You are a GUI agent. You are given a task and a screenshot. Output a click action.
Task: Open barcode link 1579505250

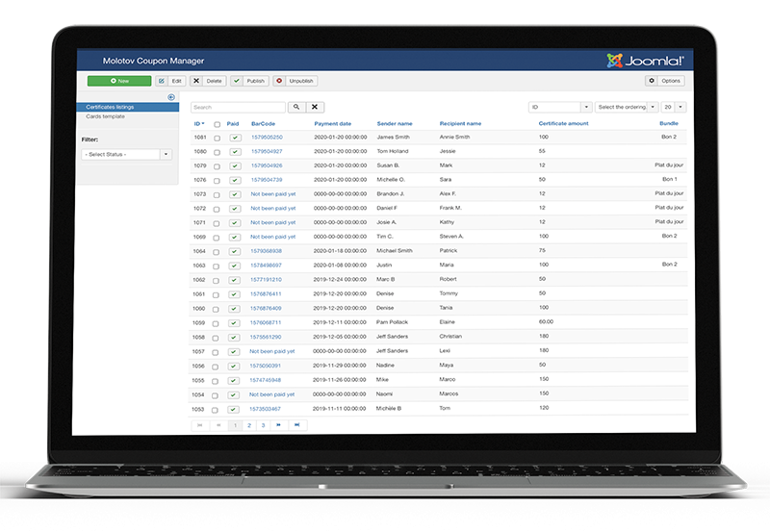tap(267, 138)
